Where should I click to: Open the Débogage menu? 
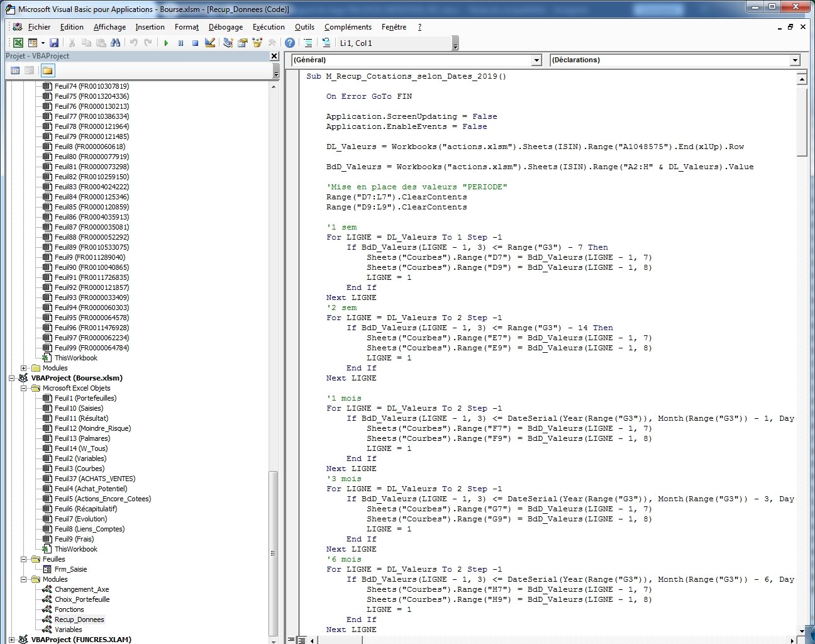tap(225, 27)
